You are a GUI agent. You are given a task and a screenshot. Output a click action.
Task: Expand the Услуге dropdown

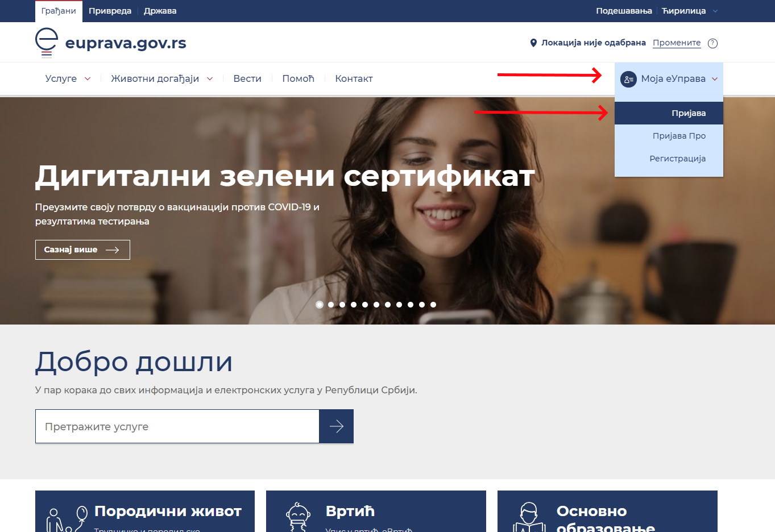67,78
